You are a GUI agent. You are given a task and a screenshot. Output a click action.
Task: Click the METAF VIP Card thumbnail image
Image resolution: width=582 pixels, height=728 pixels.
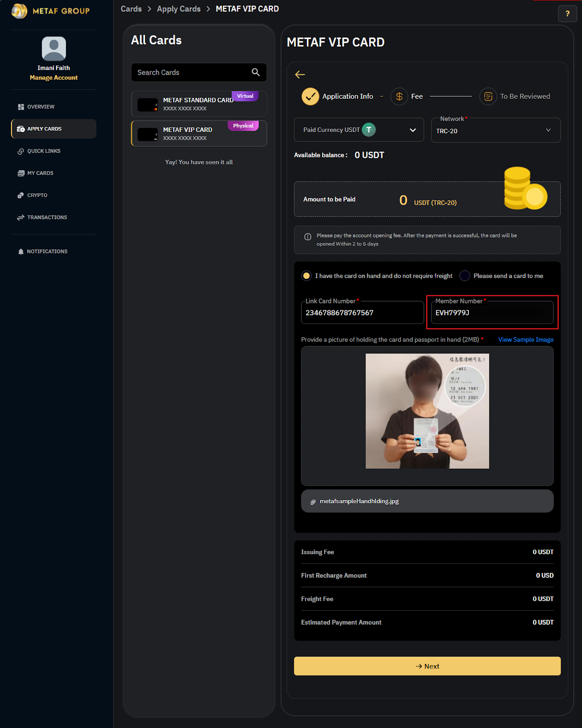[148, 134]
